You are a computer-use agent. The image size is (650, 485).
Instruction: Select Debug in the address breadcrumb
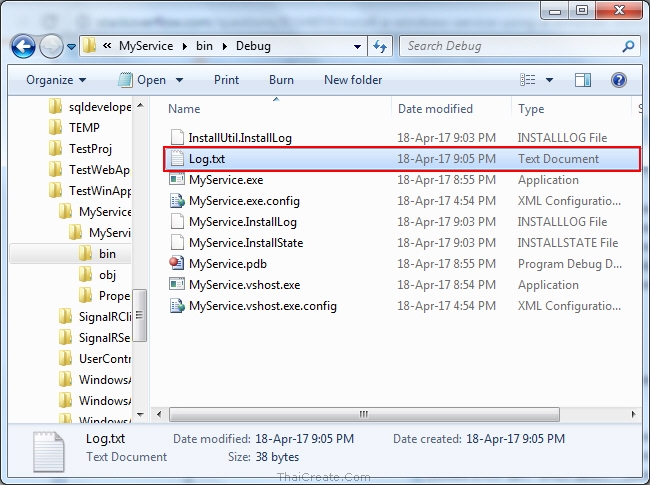click(253, 46)
